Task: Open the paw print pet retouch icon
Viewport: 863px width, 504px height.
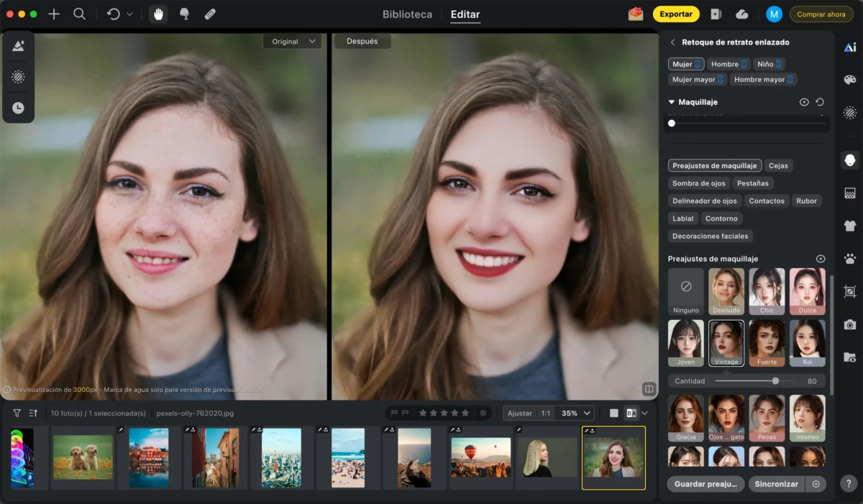Action: tap(850, 259)
